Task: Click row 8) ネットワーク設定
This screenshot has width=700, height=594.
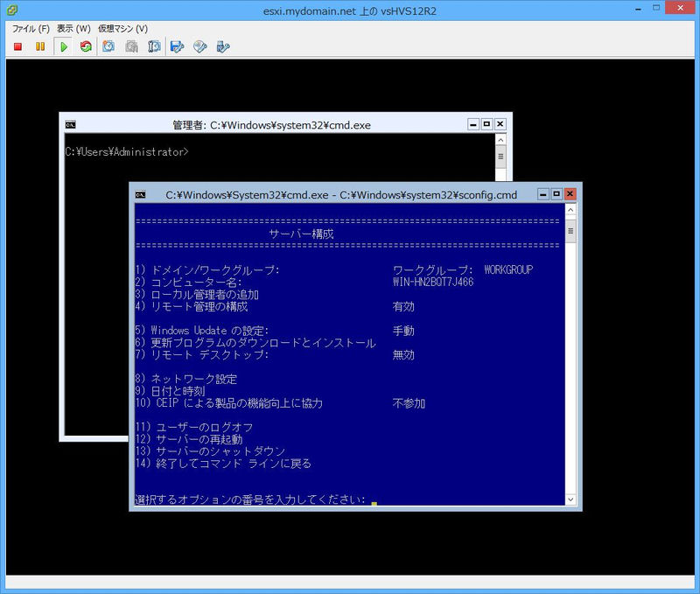Action: (185, 379)
